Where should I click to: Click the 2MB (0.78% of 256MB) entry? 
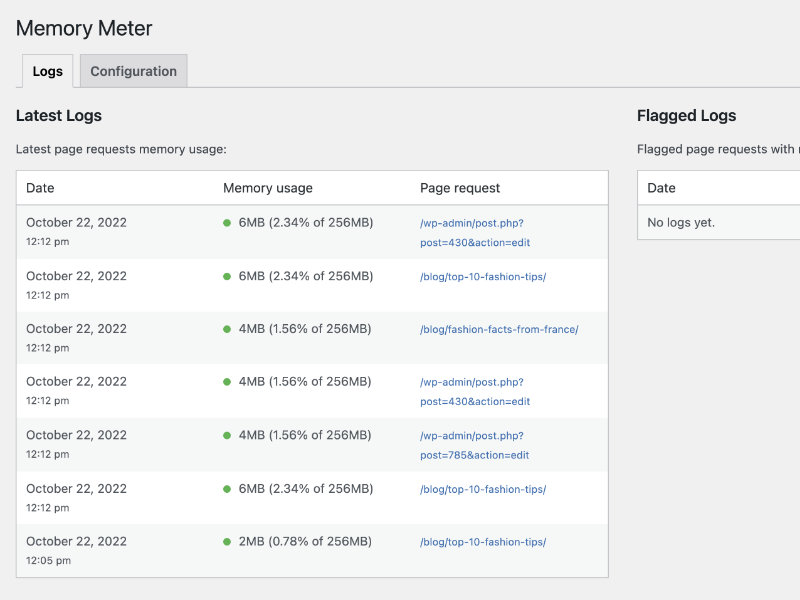tap(305, 541)
